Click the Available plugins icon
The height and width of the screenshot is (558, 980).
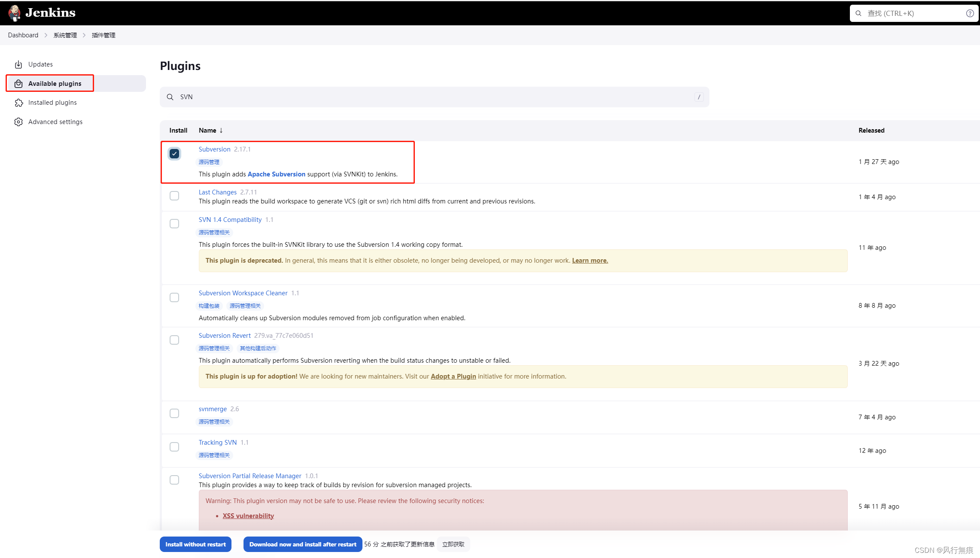point(18,83)
